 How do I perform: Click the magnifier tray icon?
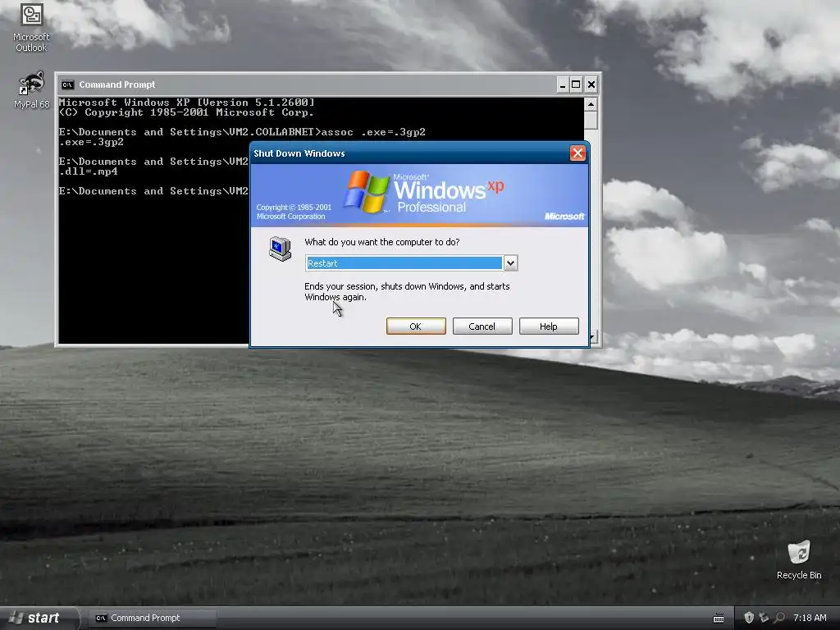[x=779, y=618]
